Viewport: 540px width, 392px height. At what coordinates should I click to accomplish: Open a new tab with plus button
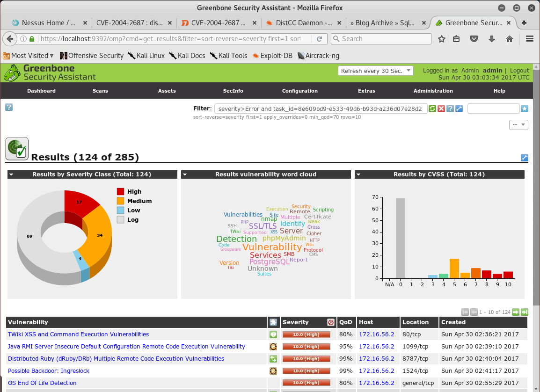(x=524, y=23)
